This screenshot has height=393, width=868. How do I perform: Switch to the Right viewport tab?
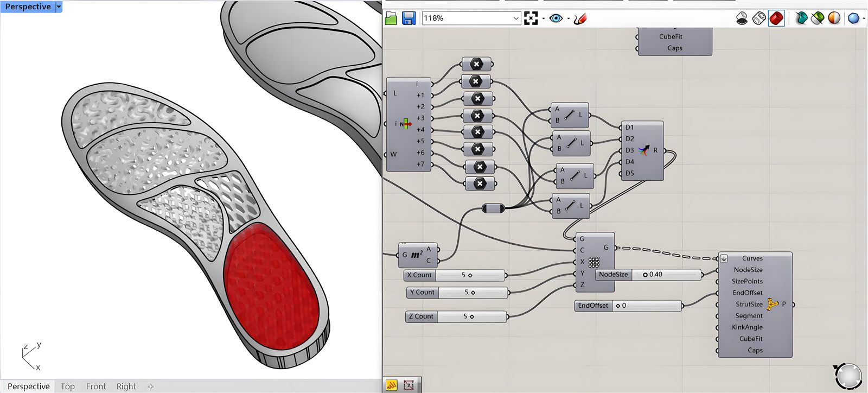(x=126, y=386)
